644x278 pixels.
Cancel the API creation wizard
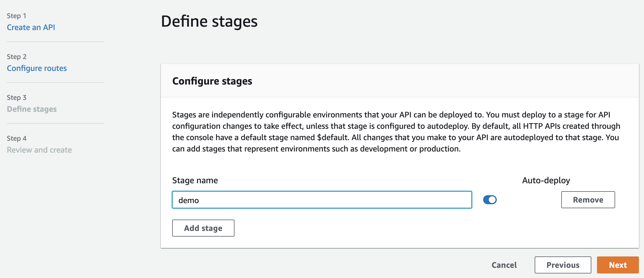504,265
